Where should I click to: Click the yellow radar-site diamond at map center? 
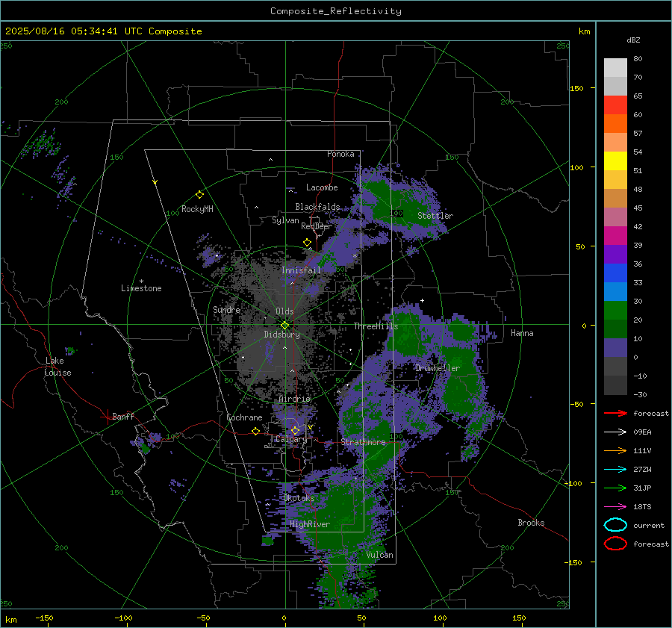(285, 326)
